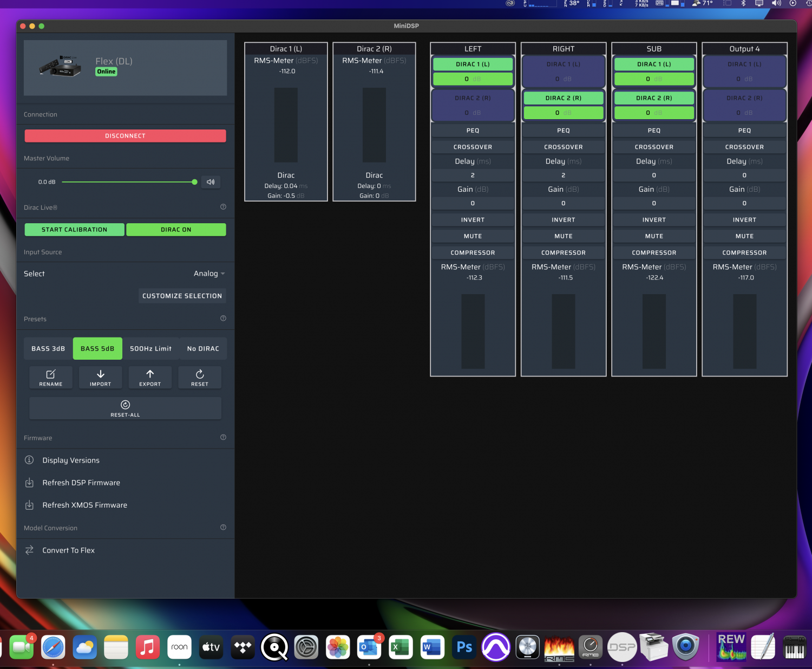
Task: Click the SUB output RMS meter bar
Action: [x=654, y=332]
